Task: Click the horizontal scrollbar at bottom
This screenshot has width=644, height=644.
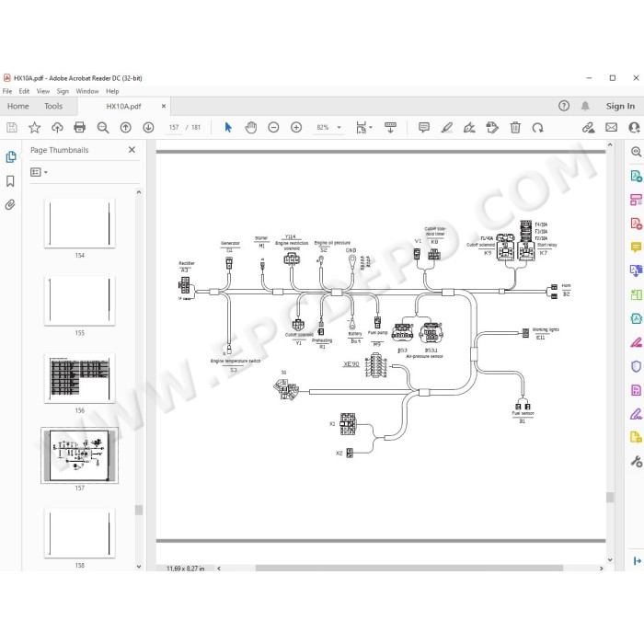Action: (409, 568)
